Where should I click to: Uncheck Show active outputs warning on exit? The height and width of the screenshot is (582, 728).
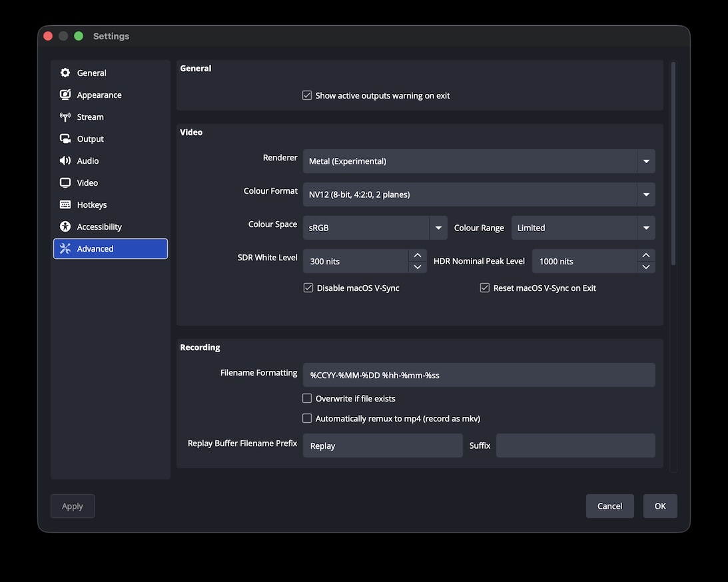[306, 95]
